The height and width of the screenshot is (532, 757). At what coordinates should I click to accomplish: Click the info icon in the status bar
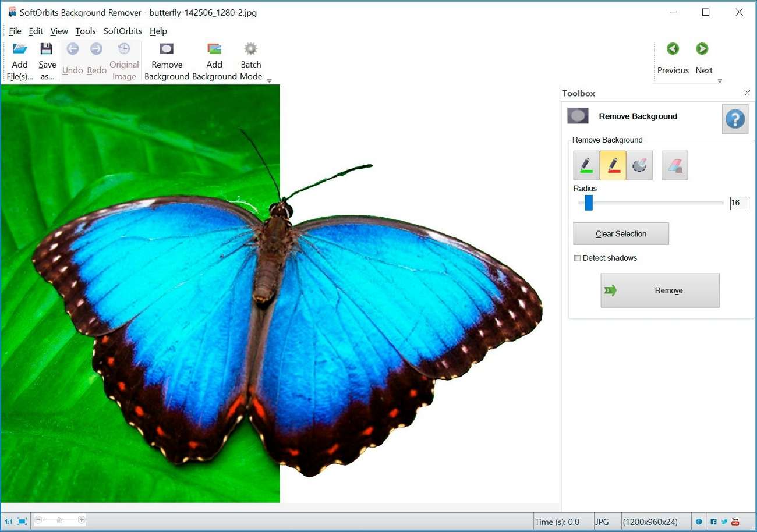coord(699,521)
